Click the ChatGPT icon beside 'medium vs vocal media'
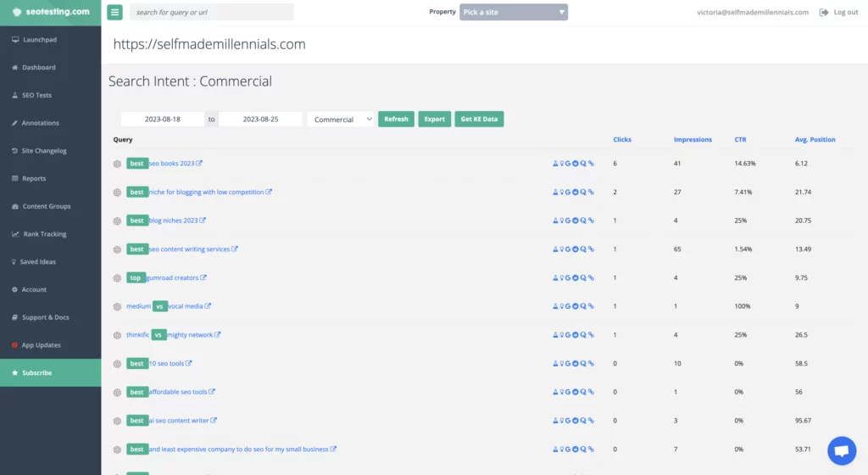 [x=117, y=307]
